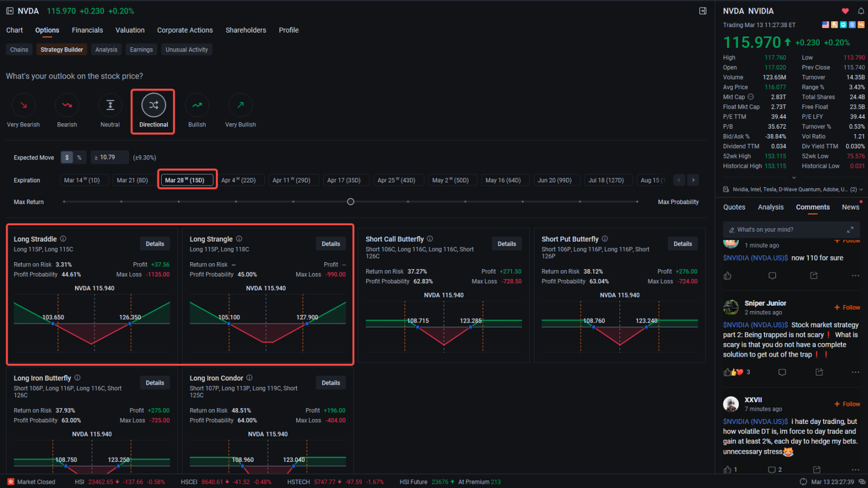This screenshot has height=488, width=868.
Task: Open the Options tab
Action: (47, 30)
